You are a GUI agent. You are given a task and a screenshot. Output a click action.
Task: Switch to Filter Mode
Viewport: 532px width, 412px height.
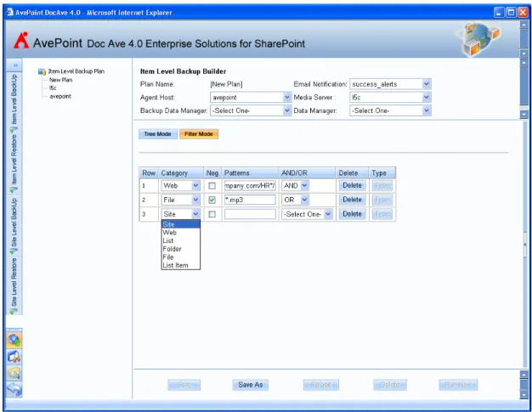199,134
